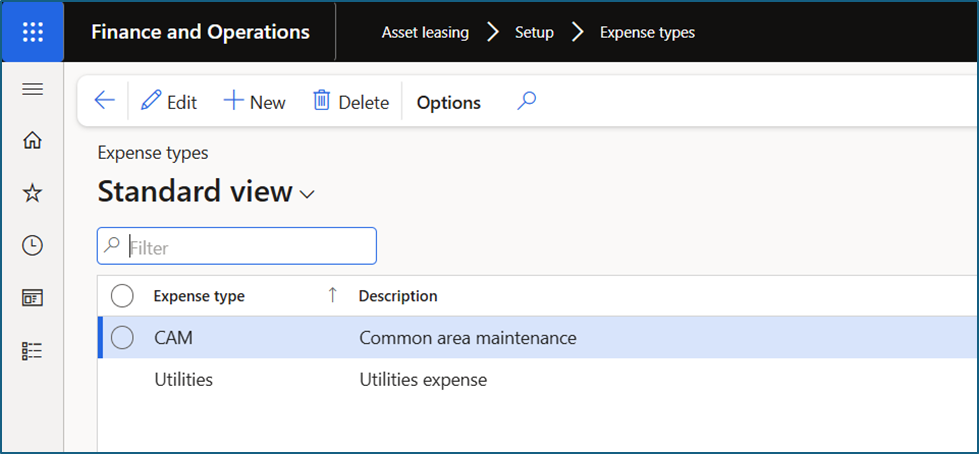Image resolution: width=979 pixels, height=454 pixels.
Task: Open the Options menu tab
Action: coord(448,102)
